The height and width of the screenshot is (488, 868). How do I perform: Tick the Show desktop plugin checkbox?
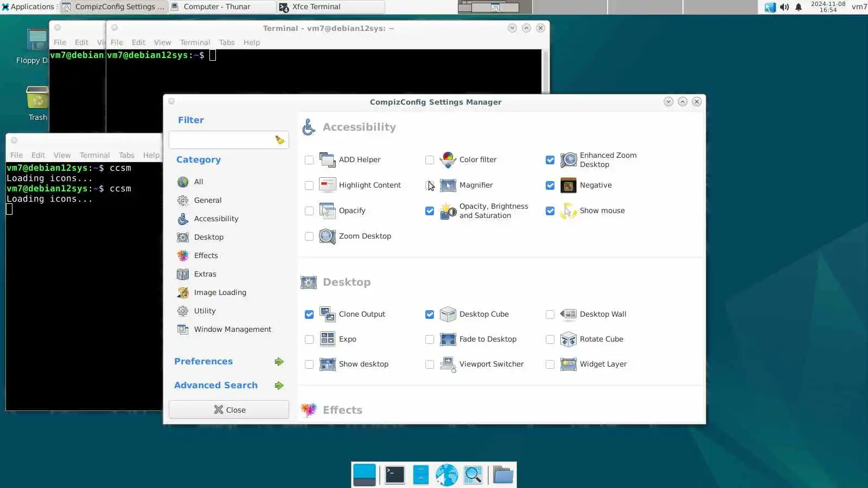tap(309, 364)
